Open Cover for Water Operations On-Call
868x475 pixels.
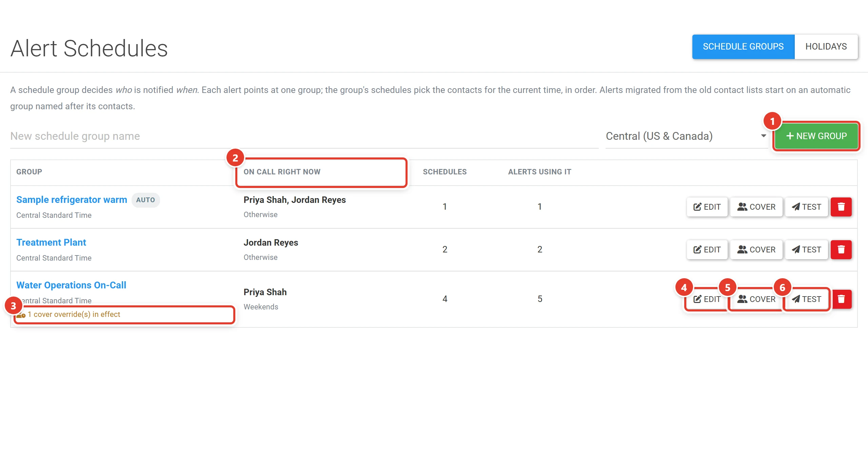756,299
